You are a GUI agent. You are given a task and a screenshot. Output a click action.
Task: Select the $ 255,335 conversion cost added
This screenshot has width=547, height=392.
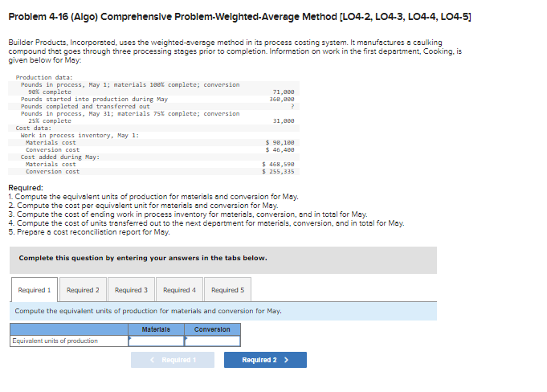pos(279,172)
